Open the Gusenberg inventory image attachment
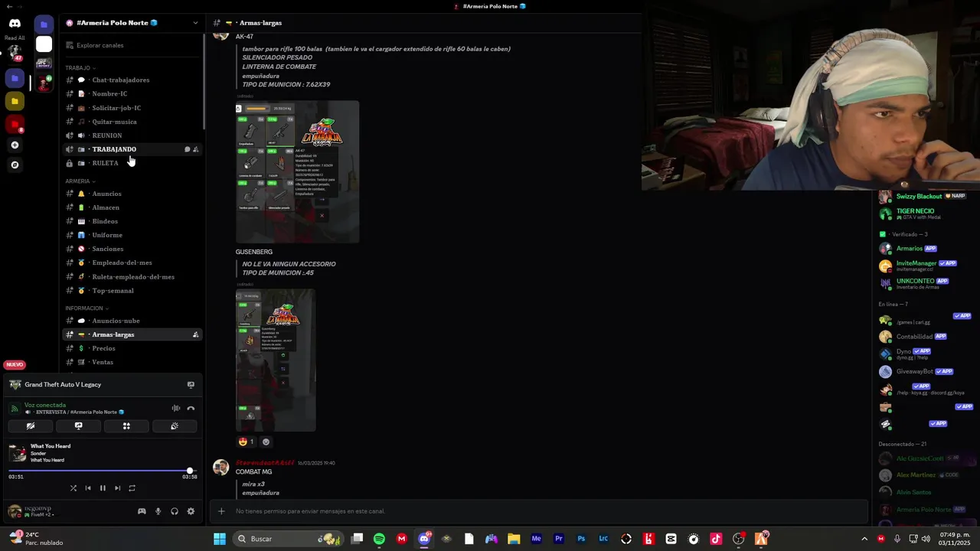 (276, 360)
